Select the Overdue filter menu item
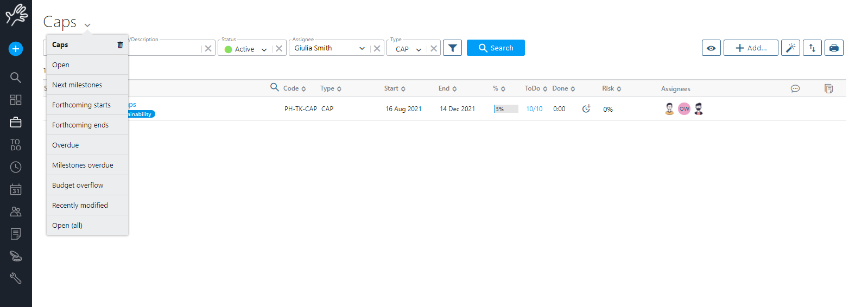 tap(66, 145)
